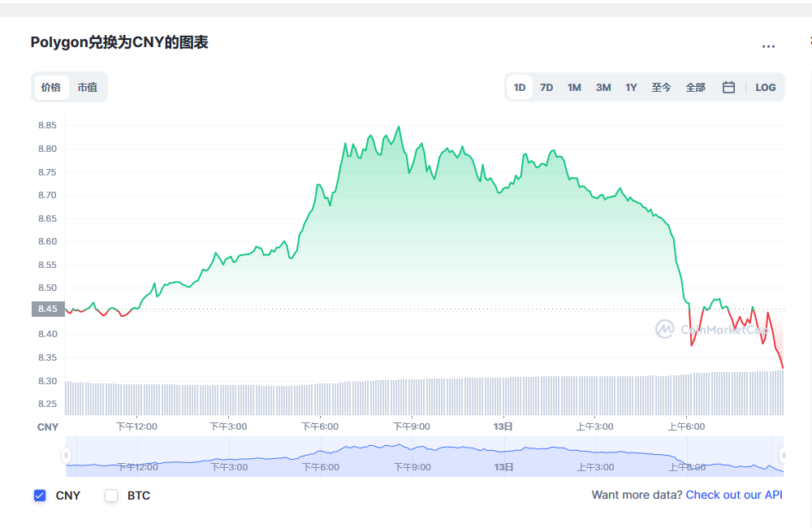Click the 8.25 y-axis value
The image size is (812, 528).
tap(47, 405)
